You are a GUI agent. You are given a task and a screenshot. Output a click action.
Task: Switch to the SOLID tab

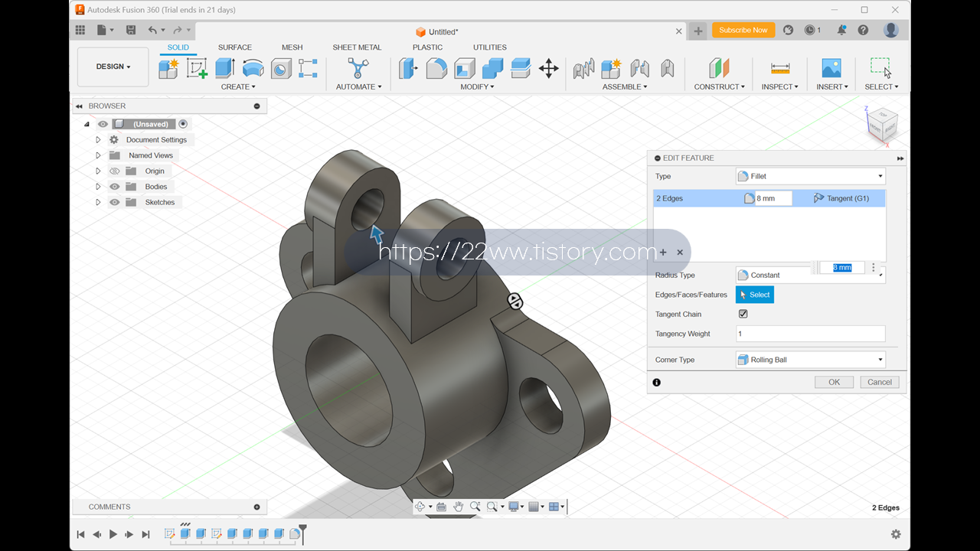click(x=178, y=47)
